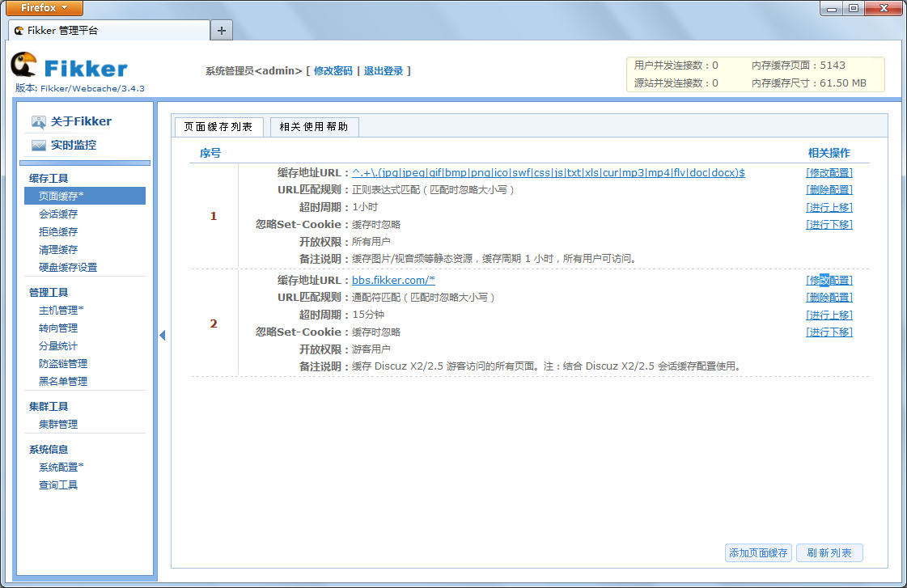907x588 pixels.
Task: Click the Fikker toucan logo icon
Action: pyautogui.click(x=23, y=64)
